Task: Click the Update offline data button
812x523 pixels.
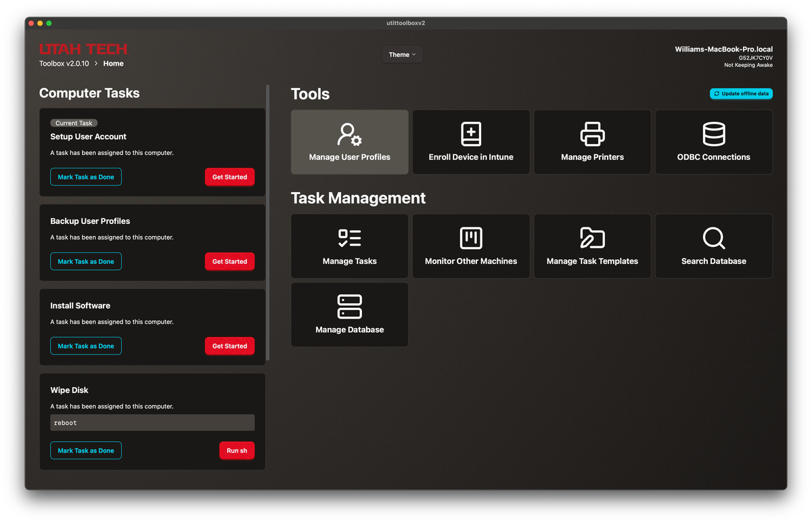Action: point(741,93)
